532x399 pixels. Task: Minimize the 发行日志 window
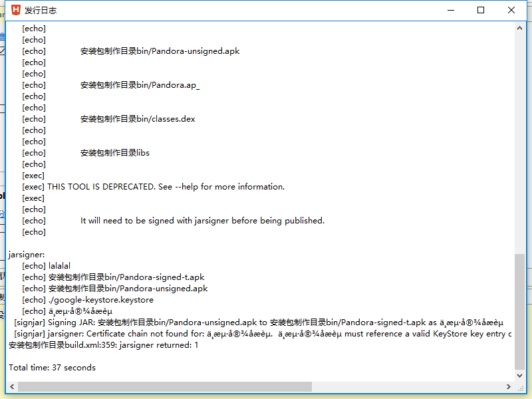pos(451,10)
